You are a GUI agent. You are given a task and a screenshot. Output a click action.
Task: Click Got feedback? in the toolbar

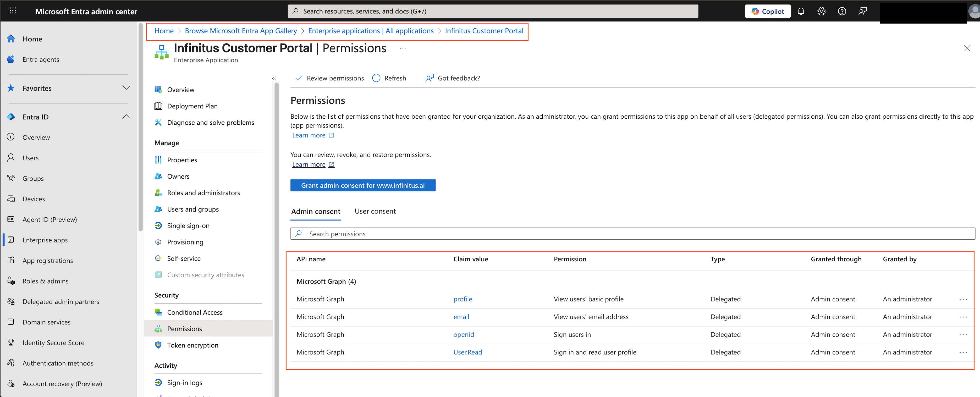[x=452, y=78]
